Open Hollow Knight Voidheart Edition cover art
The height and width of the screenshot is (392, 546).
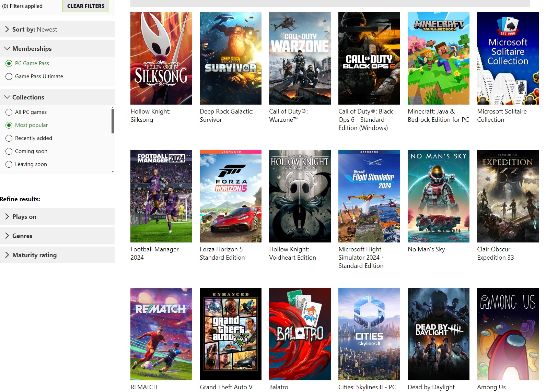300,196
